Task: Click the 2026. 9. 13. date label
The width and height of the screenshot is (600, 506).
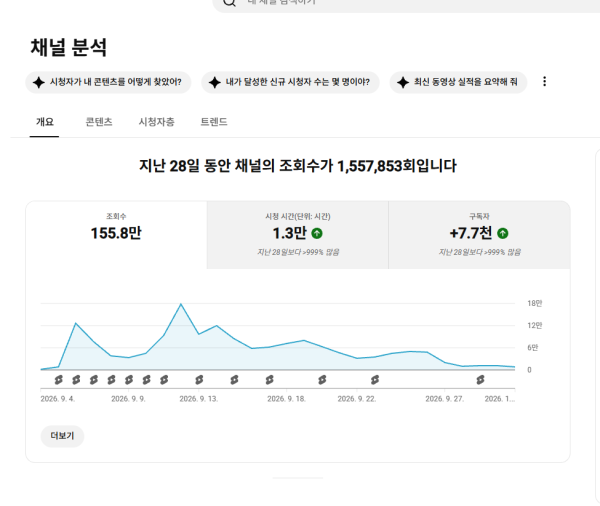Action: click(x=199, y=399)
